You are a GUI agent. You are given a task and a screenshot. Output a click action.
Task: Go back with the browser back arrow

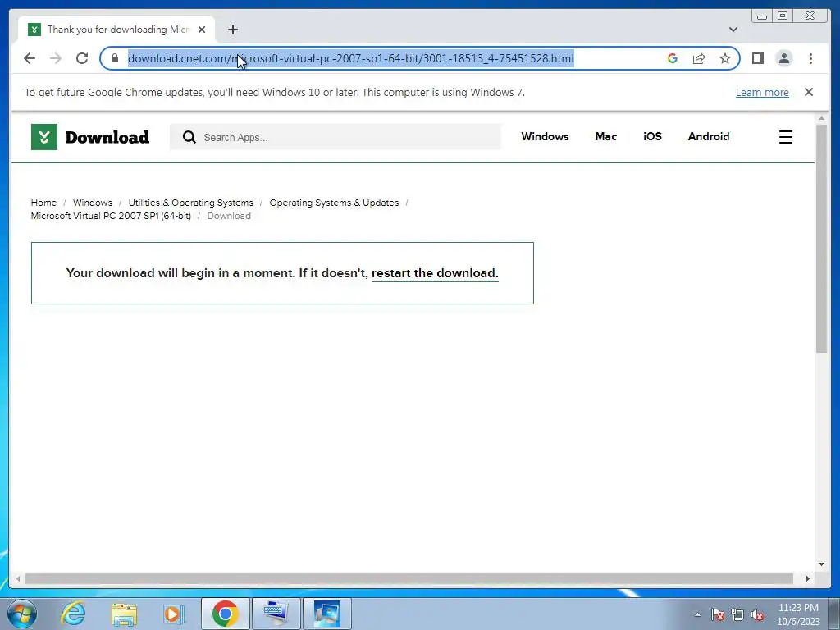[x=30, y=58]
